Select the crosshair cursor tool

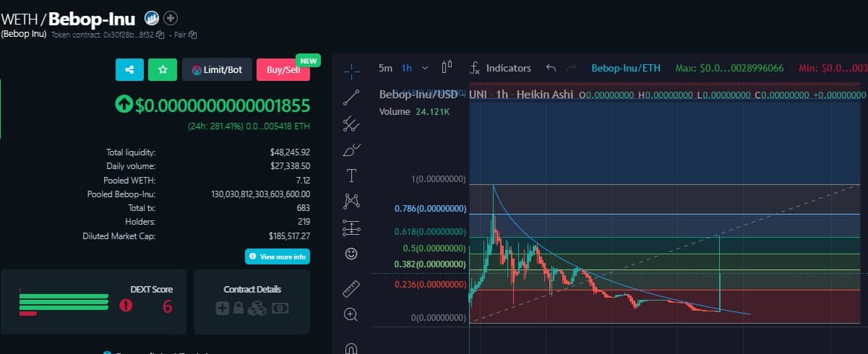352,70
